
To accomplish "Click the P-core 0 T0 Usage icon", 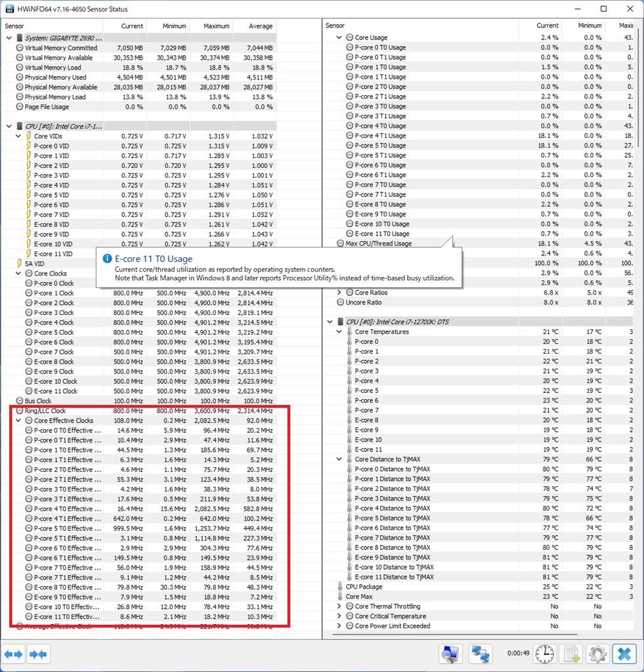I will pos(349,47).
